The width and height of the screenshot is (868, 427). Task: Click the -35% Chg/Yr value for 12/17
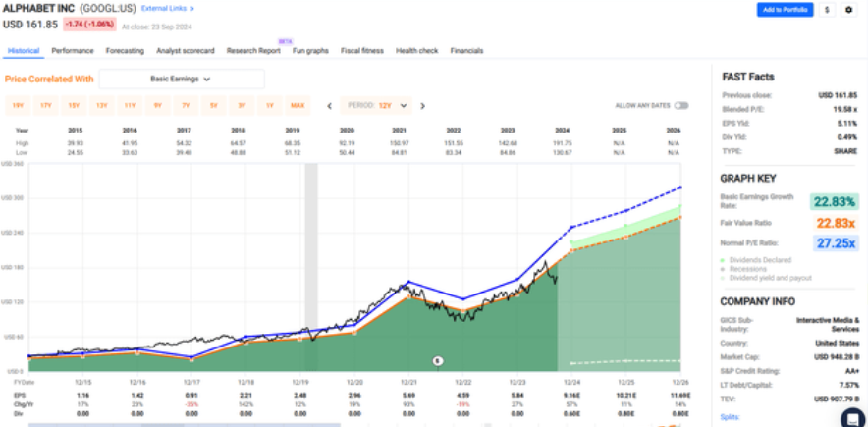tap(191, 404)
